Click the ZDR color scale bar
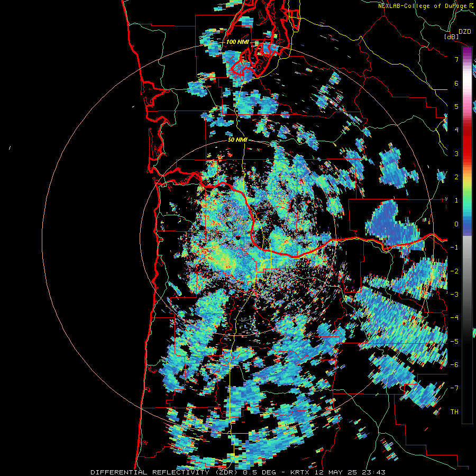The height and width of the screenshot is (476, 476). tap(467, 235)
